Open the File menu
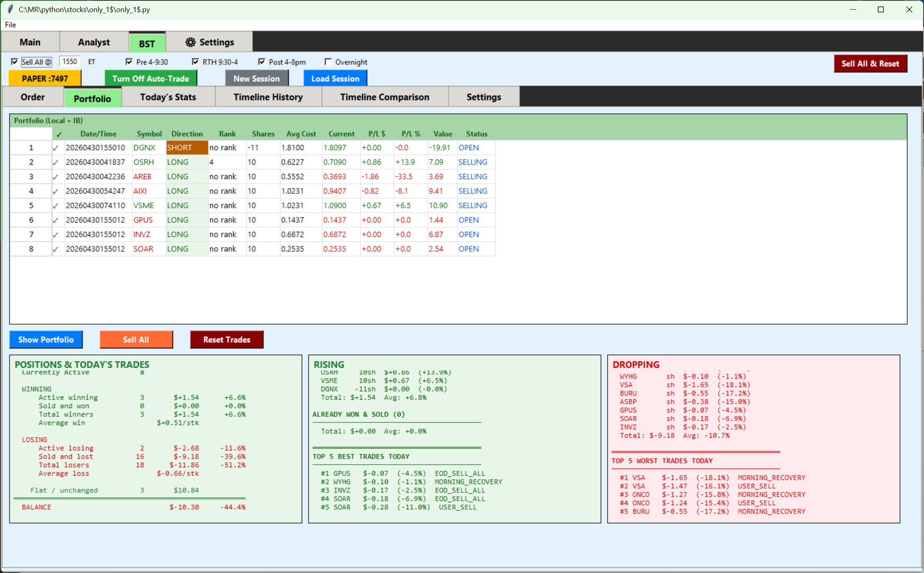This screenshot has width=924, height=573. 10,25
